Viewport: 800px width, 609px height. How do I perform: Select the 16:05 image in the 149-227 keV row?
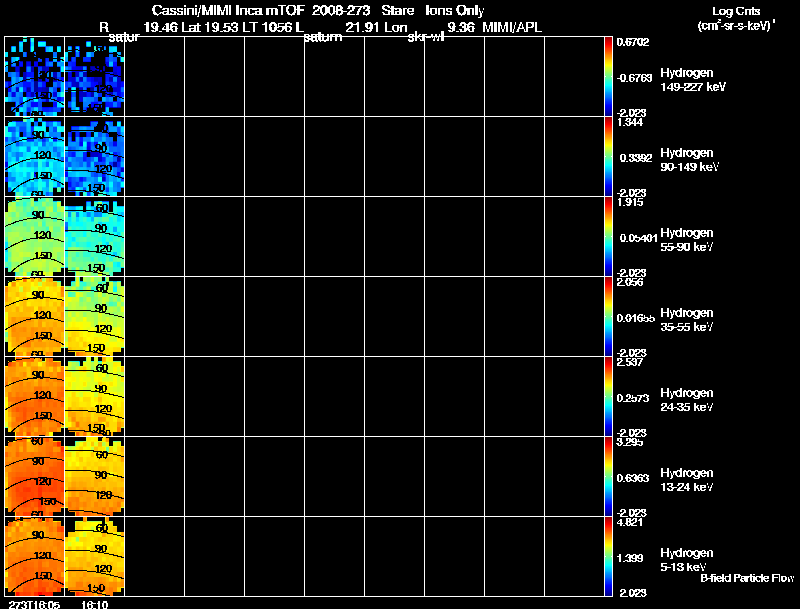tap(35, 77)
